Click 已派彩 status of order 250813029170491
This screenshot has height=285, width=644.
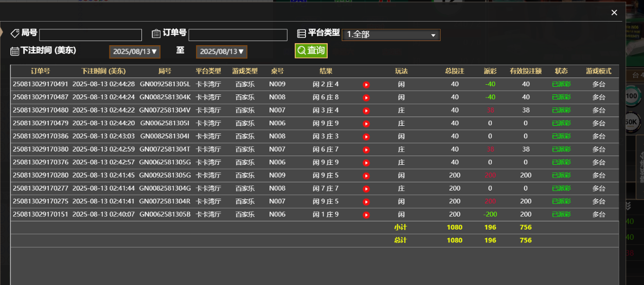tap(561, 84)
